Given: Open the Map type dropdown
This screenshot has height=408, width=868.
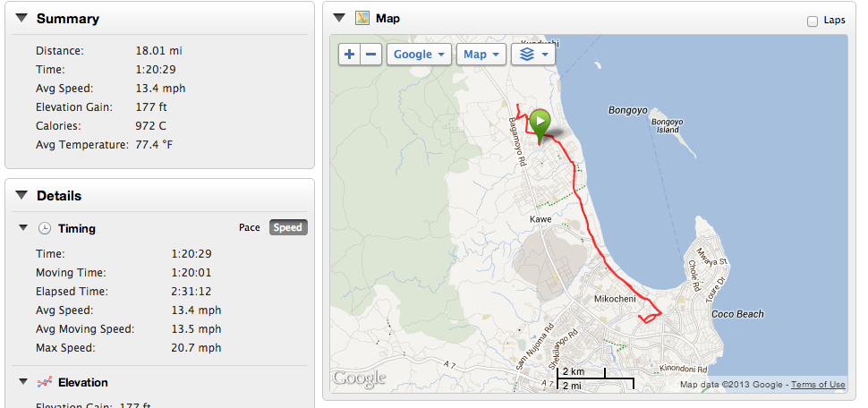Looking at the screenshot, I should 481,55.
